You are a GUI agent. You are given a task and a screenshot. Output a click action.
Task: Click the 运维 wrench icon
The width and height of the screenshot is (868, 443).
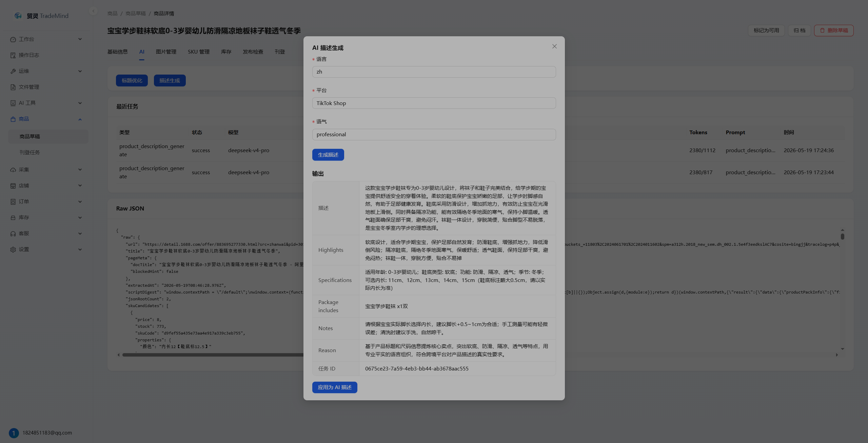pos(13,71)
